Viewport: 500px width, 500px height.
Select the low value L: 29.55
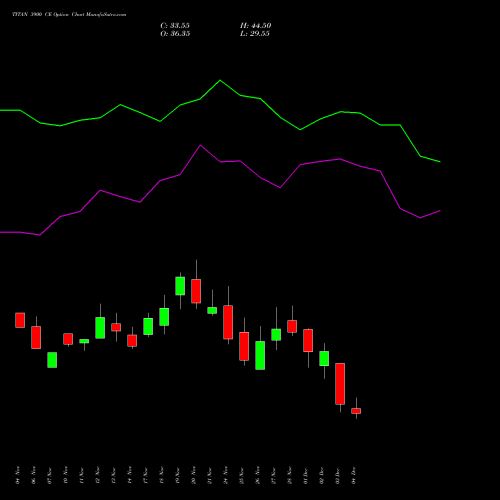pos(255,34)
